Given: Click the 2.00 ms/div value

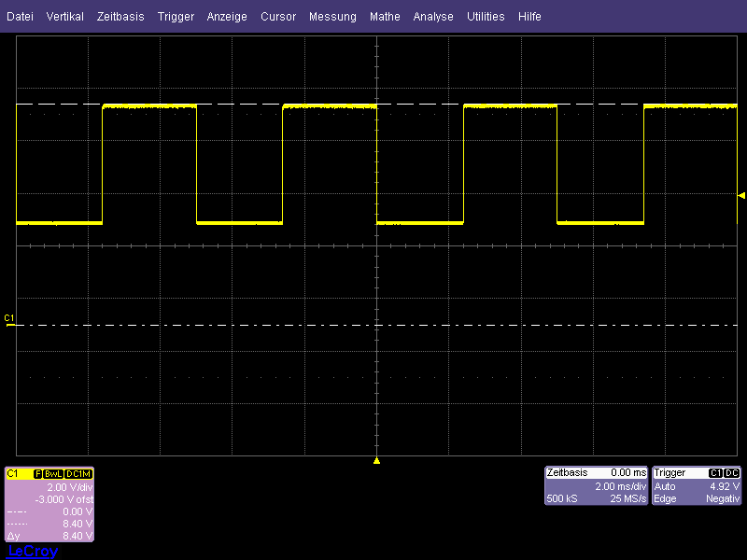Looking at the screenshot, I should (x=620, y=486).
